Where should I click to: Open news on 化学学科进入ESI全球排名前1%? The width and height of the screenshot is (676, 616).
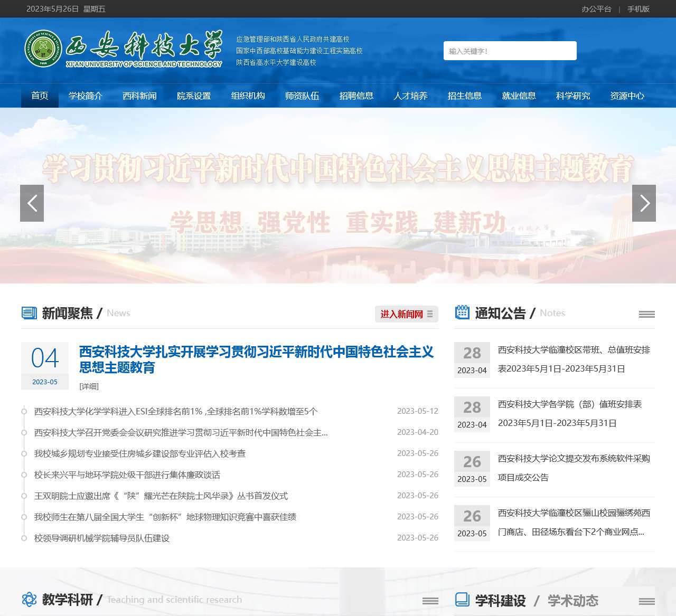pos(176,411)
